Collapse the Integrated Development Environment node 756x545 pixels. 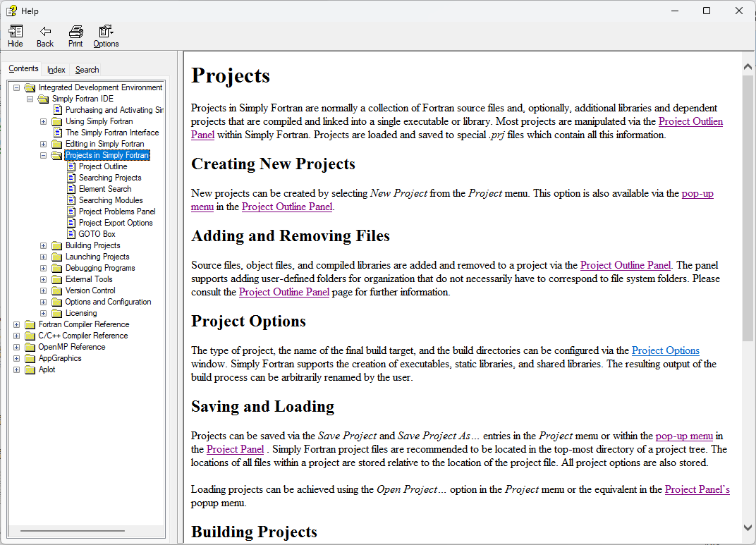(16, 87)
